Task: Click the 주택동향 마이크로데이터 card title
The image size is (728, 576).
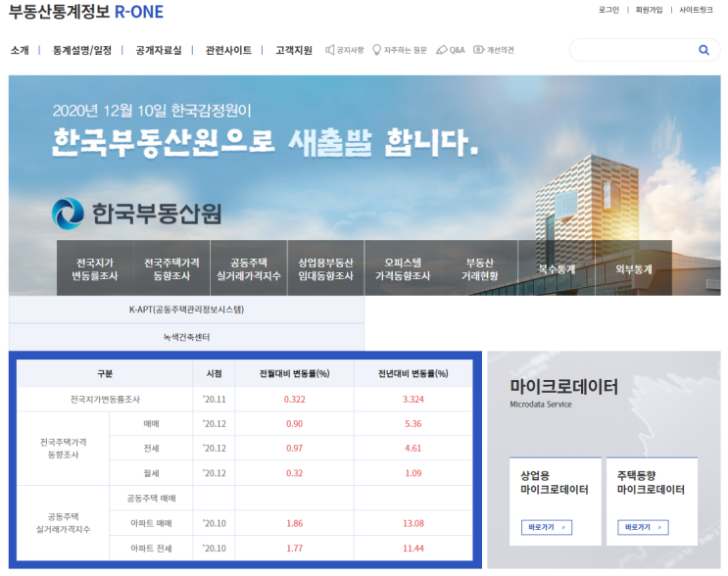Action: click(651, 482)
